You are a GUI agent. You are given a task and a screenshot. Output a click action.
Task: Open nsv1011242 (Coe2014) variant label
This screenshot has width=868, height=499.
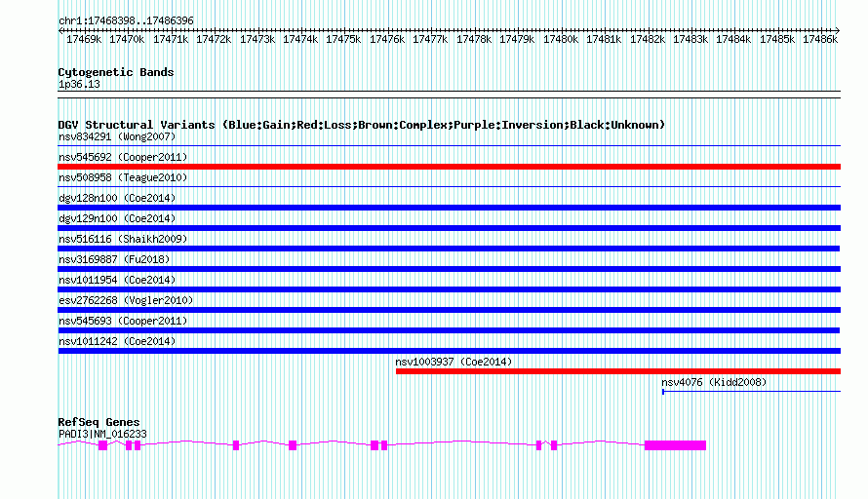coord(117,341)
